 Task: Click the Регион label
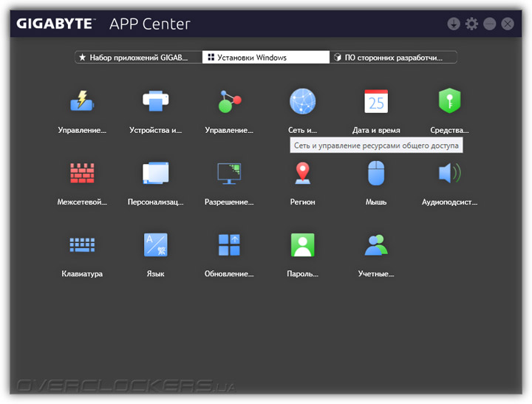pyautogui.click(x=303, y=202)
